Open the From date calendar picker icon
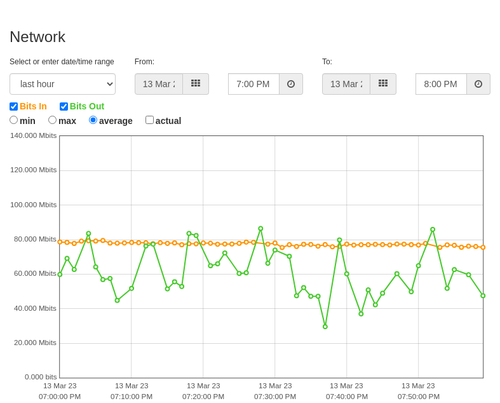This screenshot has height=403, width=500. [196, 84]
